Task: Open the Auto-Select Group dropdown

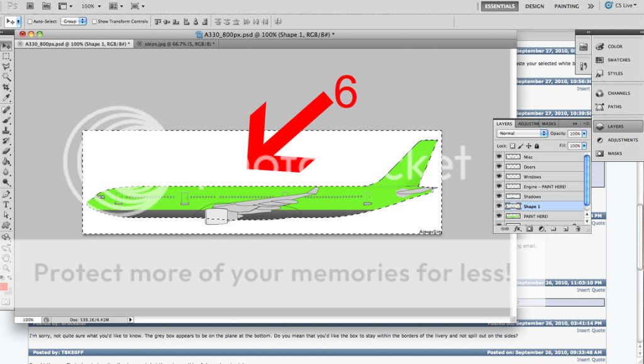Action: pyautogui.click(x=74, y=21)
